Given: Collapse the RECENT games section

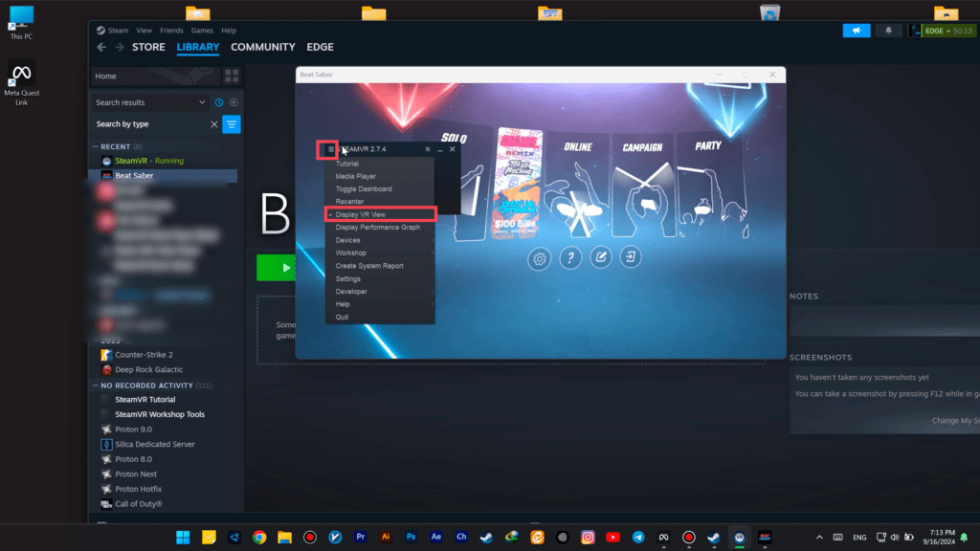Looking at the screenshot, I should [95, 147].
